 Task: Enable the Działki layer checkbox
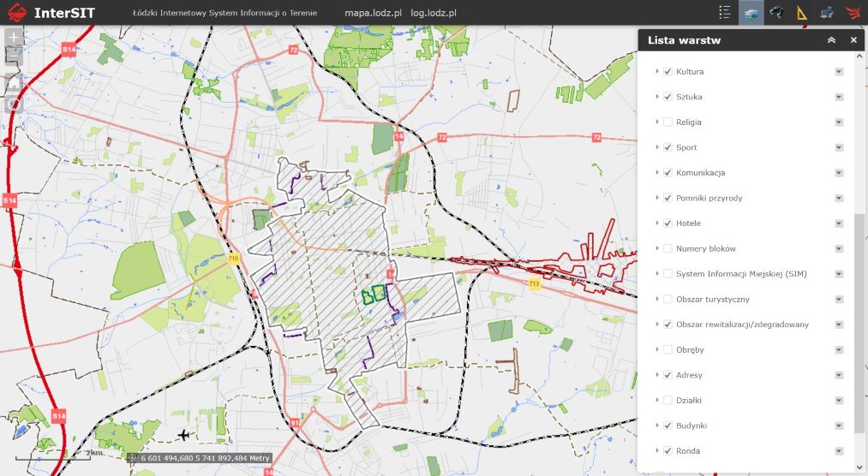pos(667,401)
